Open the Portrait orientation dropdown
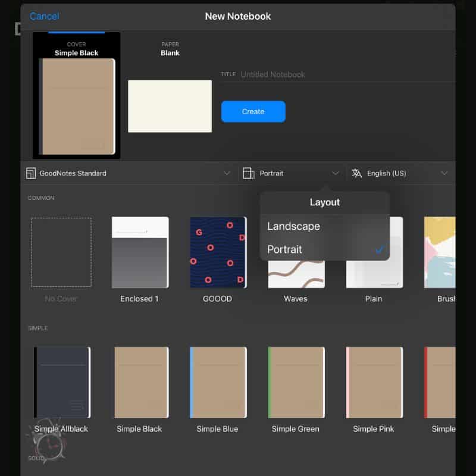This screenshot has height=476, width=476. (291, 173)
